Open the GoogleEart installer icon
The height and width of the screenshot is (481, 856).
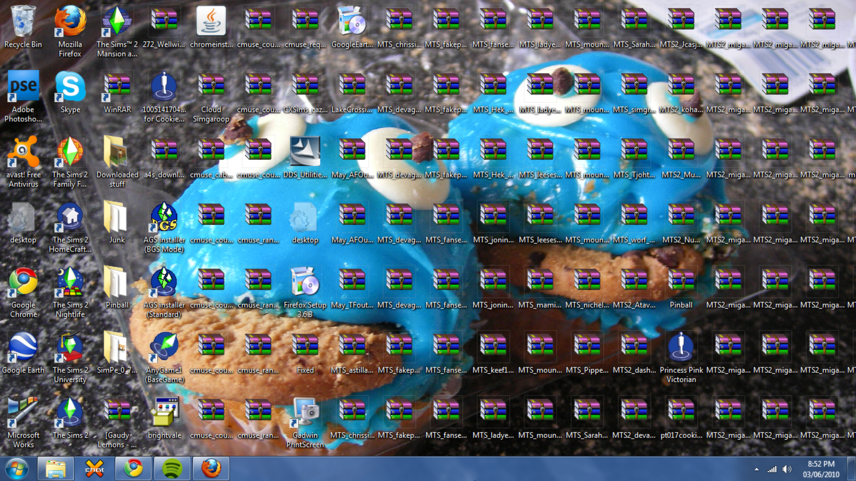(352, 27)
